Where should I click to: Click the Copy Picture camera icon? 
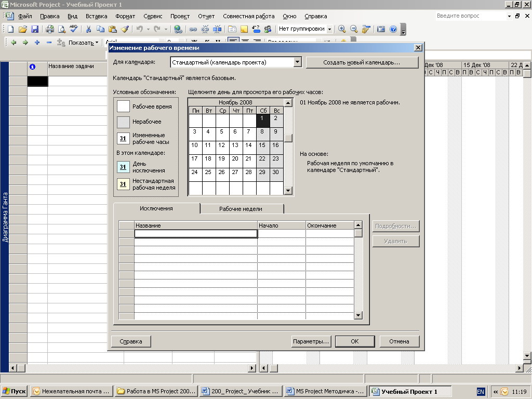(x=381, y=29)
